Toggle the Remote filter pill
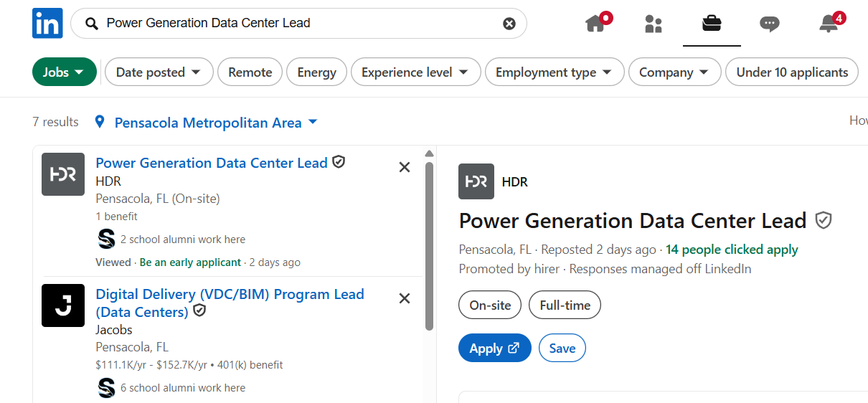 coord(250,72)
